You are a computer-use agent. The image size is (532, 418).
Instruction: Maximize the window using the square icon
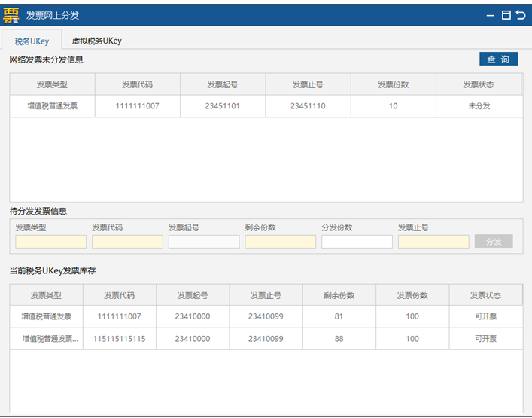click(506, 15)
